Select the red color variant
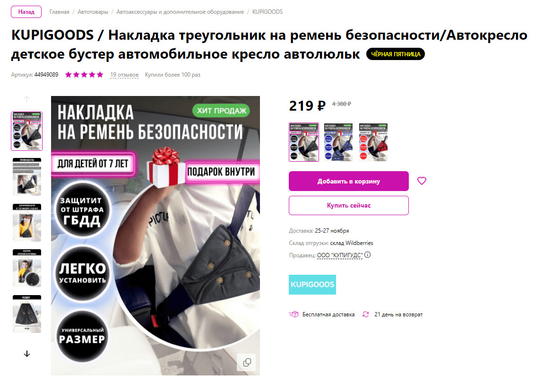544x392 pixels. click(x=373, y=142)
